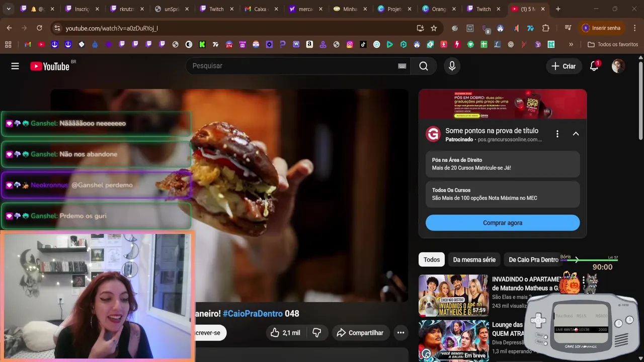Image resolution: width=644 pixels, height=362 pixels.
Task: Click the install app icon in the address bar
Action: pyautogui.click(x=420, y=28)
